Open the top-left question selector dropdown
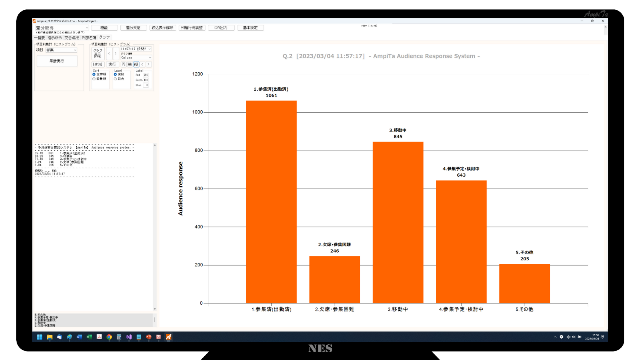 [62, 28]
